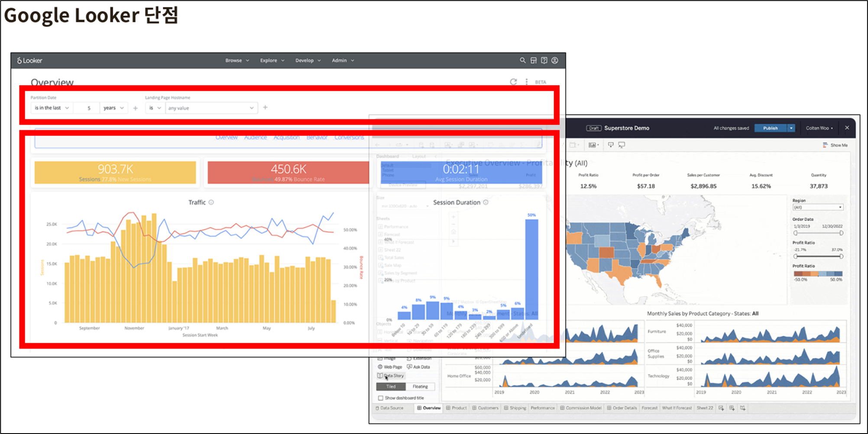Image resolution: width=868 pixels, height=434 pixels.
Task: Open the chart-type toolbar dropdown in Tableau
Action: tap(593, 145)
